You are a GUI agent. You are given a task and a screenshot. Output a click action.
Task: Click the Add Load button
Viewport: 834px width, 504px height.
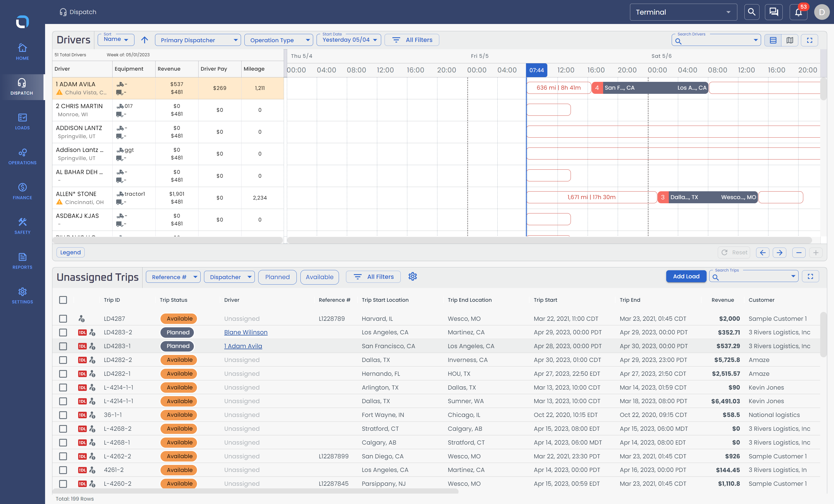(x=686, y=276)
